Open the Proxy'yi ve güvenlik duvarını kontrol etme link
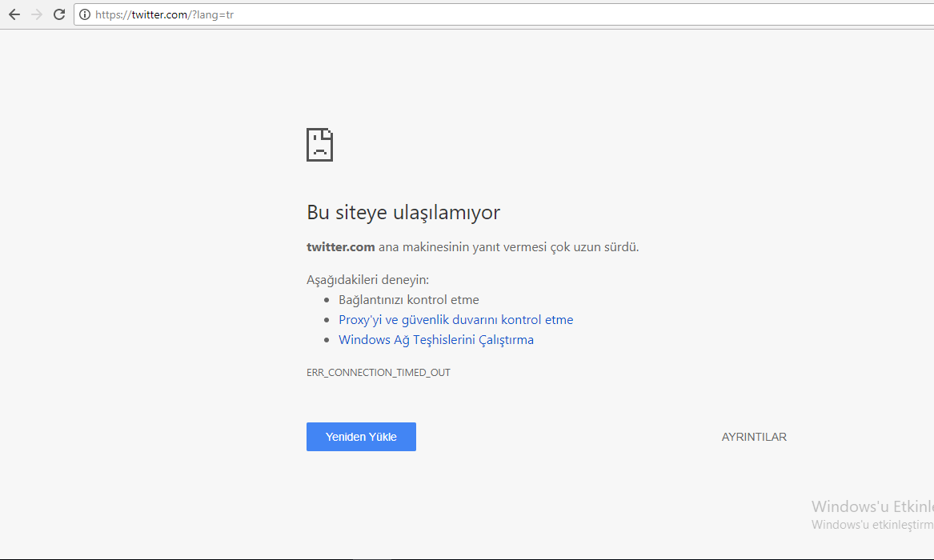 pos(456,319)
